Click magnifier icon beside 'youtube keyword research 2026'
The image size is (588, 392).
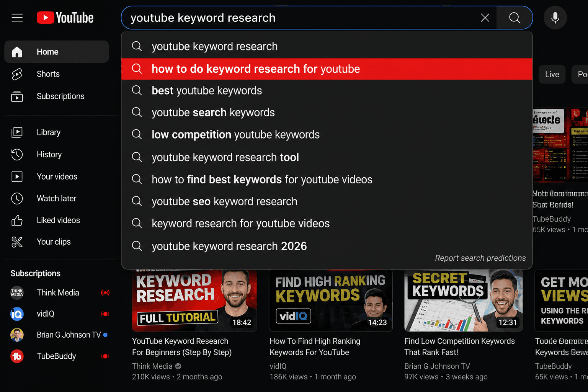pyautogui.click(x=137, y=246)
